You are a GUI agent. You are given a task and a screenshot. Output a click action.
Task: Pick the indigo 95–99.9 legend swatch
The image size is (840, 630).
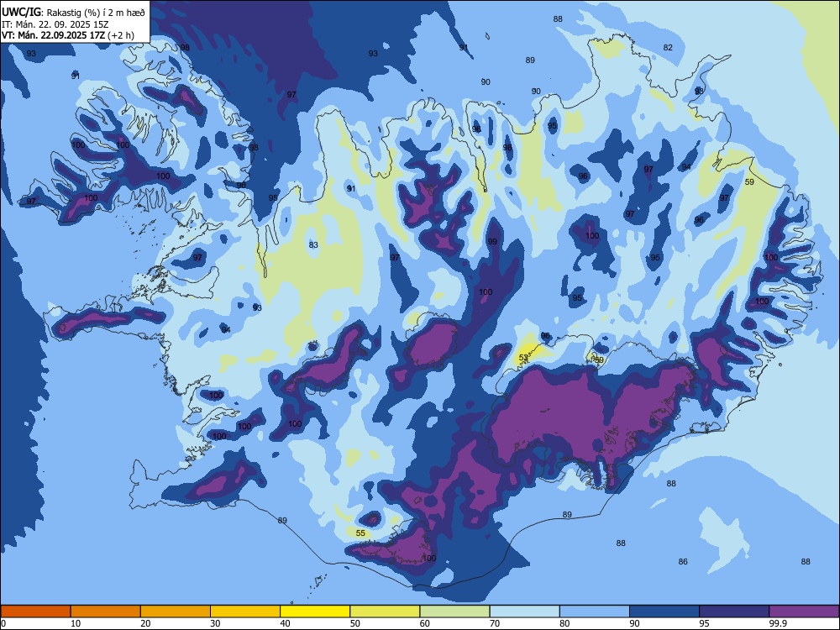point(734,612)
